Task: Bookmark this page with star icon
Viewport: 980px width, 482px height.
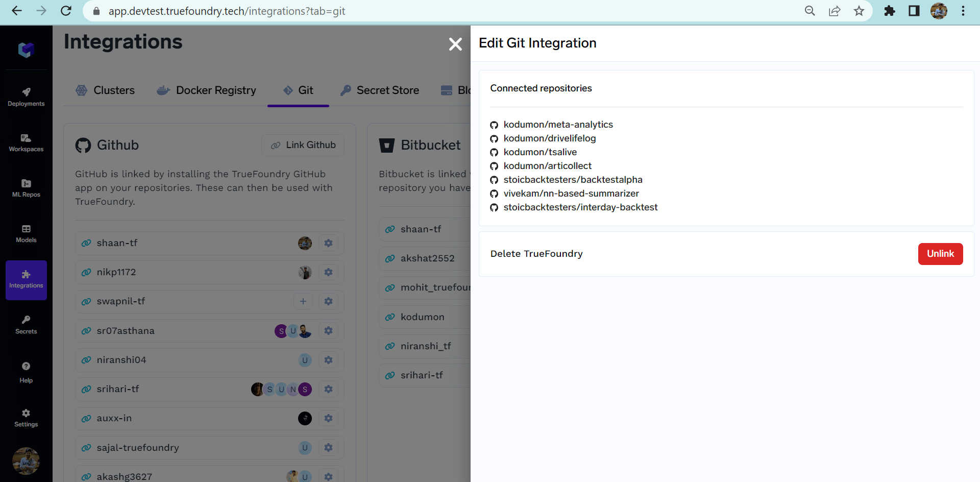Action: coord(859,11)
